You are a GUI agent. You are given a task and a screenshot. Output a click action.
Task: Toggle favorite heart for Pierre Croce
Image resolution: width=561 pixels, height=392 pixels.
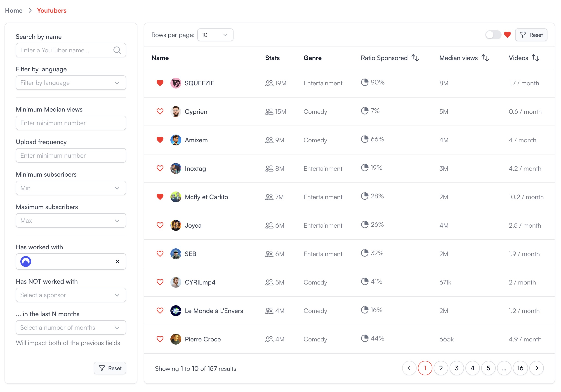[x=160, y=339]
